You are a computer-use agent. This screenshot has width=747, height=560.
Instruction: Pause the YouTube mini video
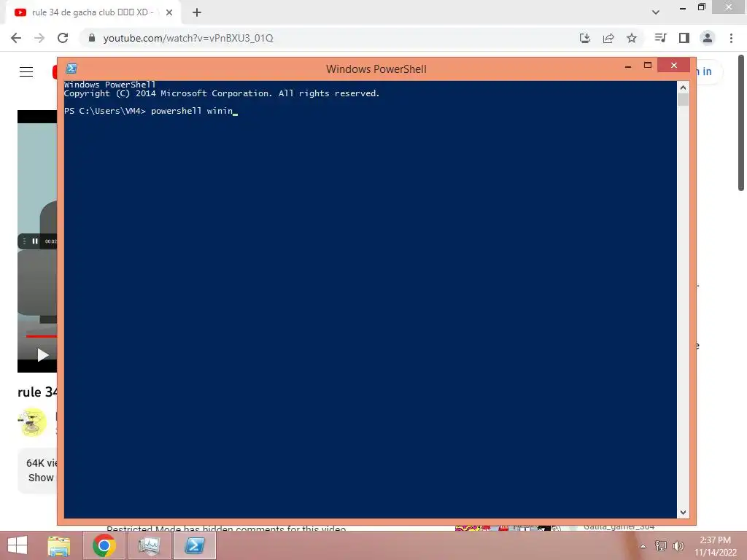click(35, 241)
